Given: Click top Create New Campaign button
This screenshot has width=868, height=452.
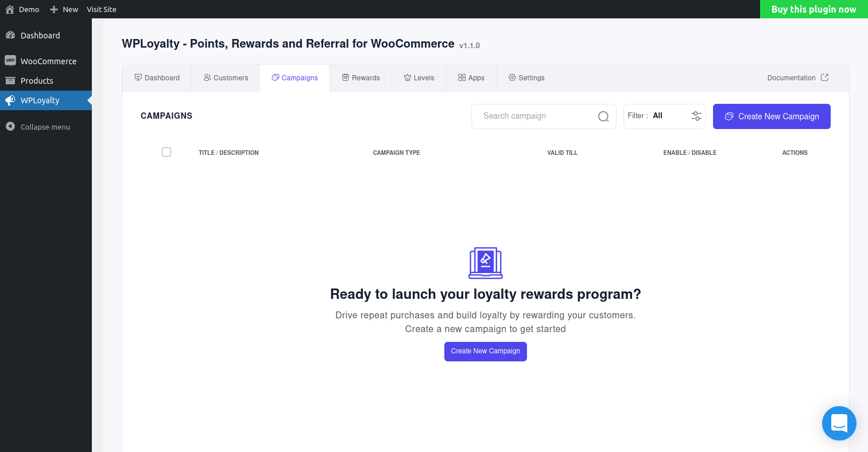Looking at the screenshot, I should coord(772,116).
